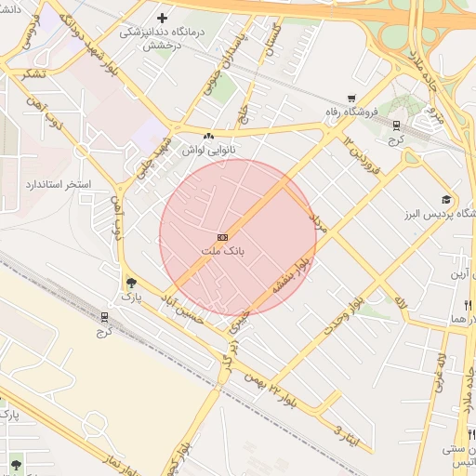Image resolution: width=476 pixels, height=476 pixels.
Task: Click the بلوار وحدت road label
Action: tap(344, 316)
